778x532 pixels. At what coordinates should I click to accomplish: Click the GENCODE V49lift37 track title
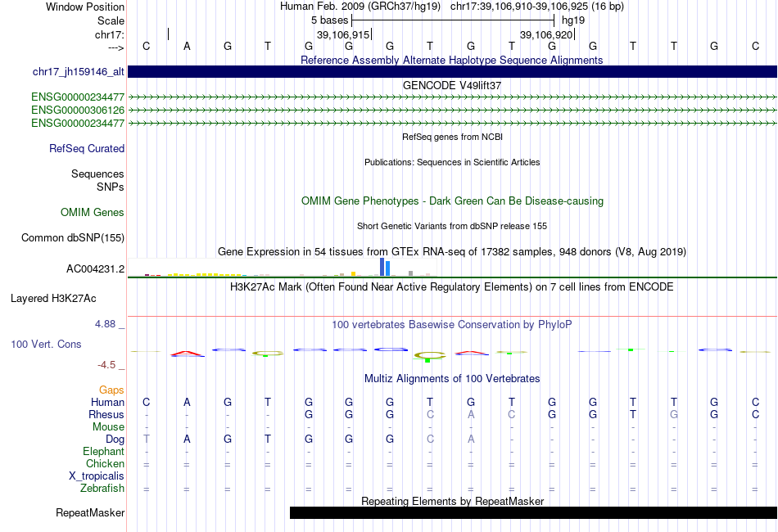click(451, 85)
